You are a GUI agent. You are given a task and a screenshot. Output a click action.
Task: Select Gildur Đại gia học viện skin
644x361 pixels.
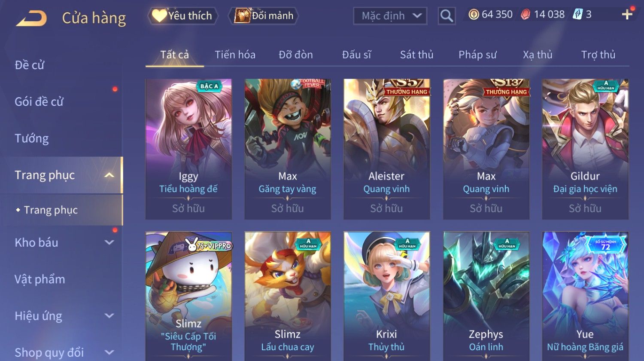coord(585,149)
